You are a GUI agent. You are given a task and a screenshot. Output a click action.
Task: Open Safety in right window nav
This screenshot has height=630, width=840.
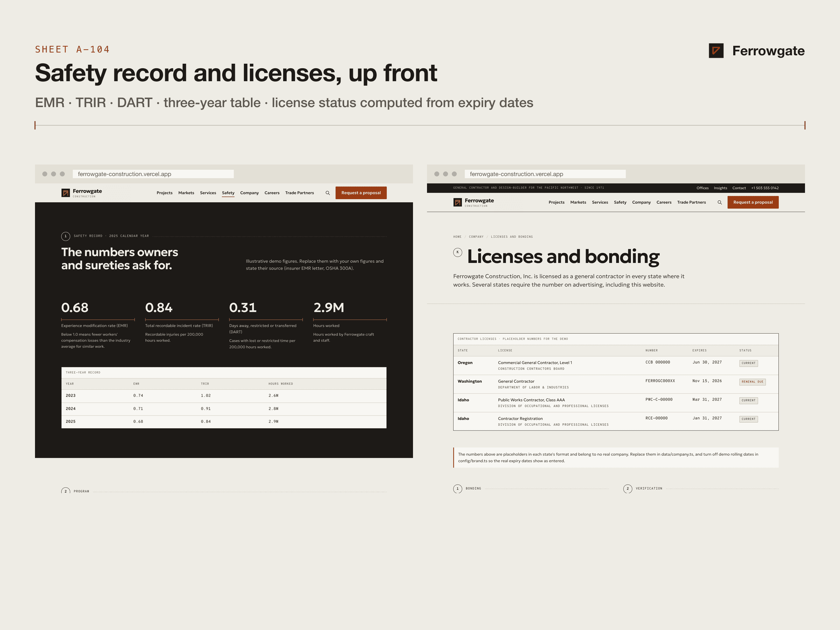(x=620, y=202)
